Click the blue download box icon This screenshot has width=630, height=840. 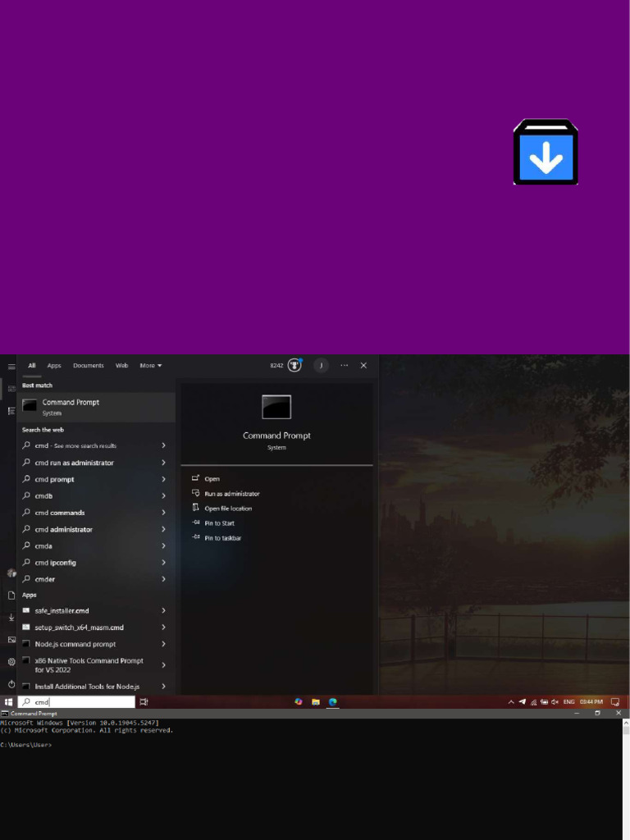click(546, 153)
